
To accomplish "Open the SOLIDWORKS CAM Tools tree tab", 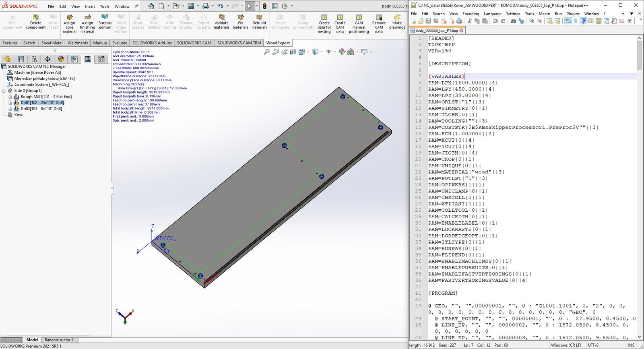I will (101, 59).
